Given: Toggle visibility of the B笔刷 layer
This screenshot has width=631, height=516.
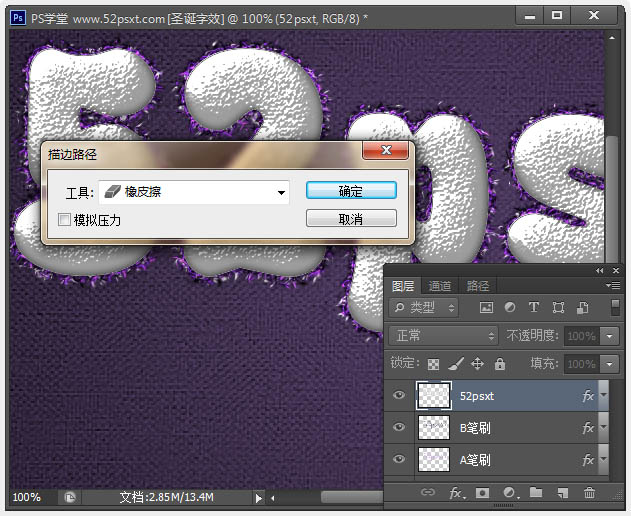Looking at the screenshot, I should (x=399, y=428).
